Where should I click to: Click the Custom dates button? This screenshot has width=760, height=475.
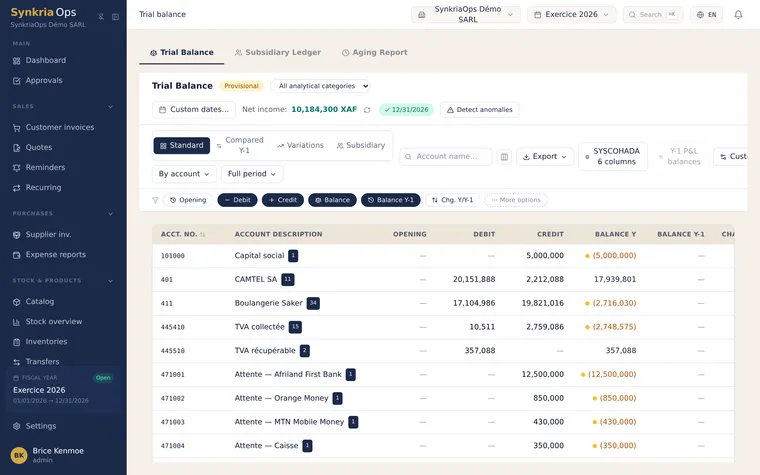(194, 110)
